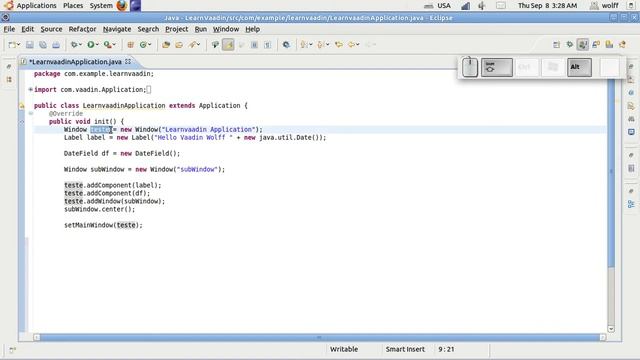Run the application with green Run icon
The width and height of the screenshot is (640, 360).
click(x=91, y=45)
